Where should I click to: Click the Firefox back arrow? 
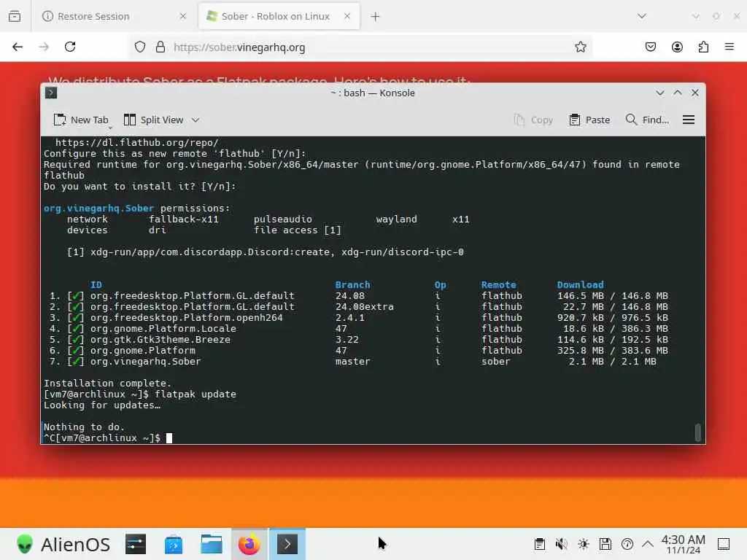18,47
